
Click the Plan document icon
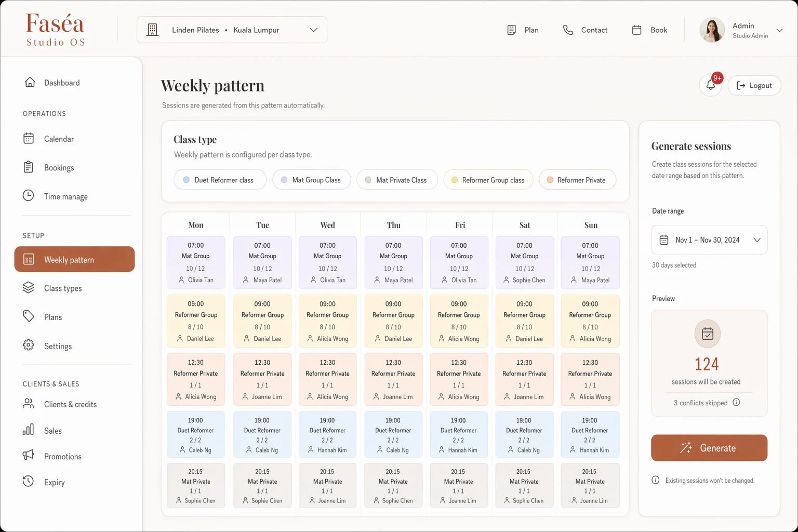(512, 30)
